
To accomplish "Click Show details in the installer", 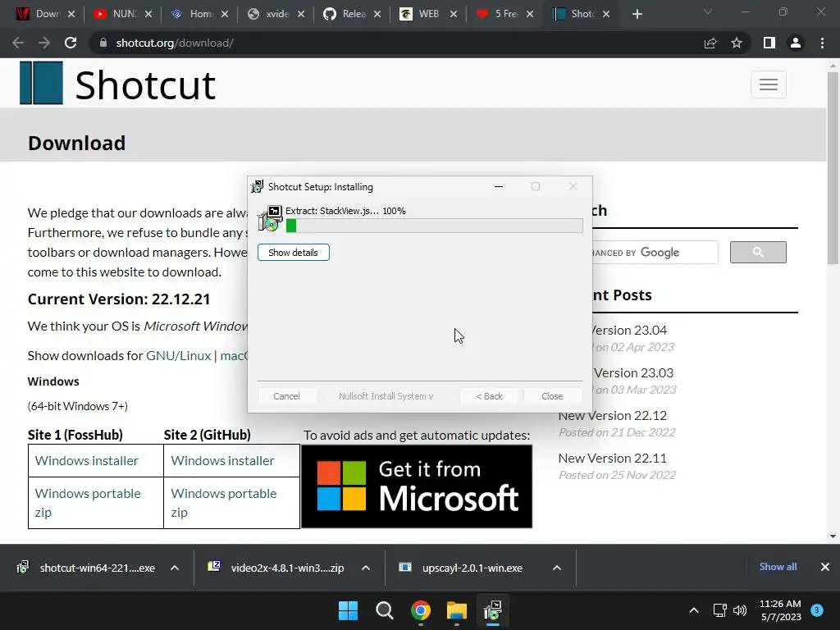I will pyautogui.click(x=294, y=253).
